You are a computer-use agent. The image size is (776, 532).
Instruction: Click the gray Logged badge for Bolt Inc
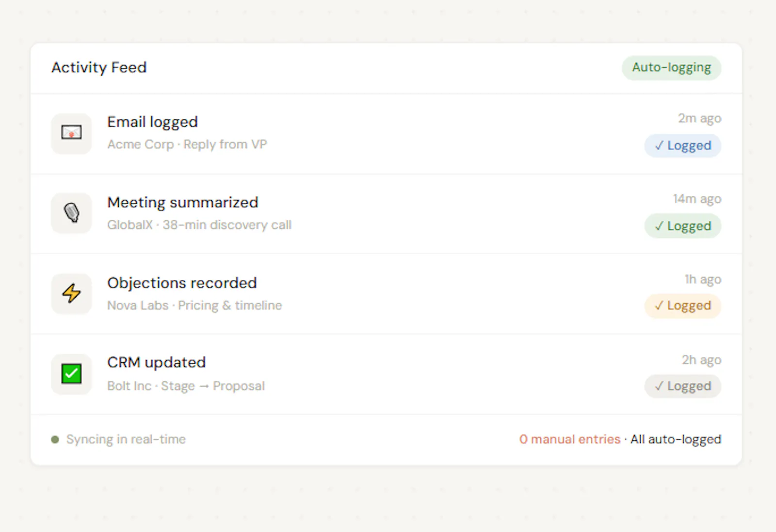(x=682, y=386)
